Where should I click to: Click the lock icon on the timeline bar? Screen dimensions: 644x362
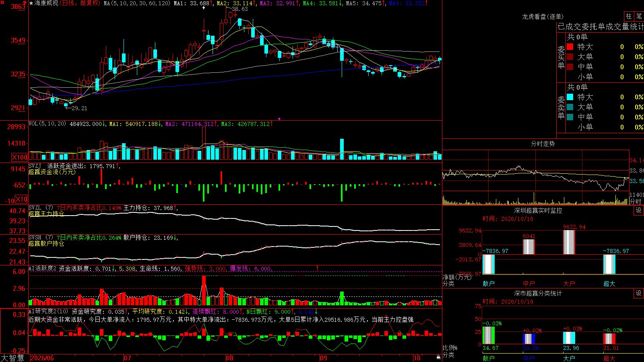(438, 357)
